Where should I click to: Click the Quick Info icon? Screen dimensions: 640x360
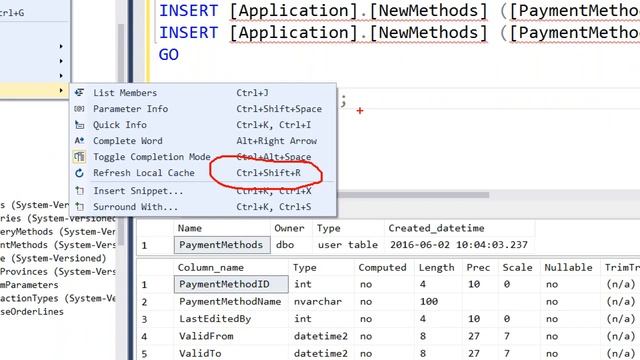[x=79, y=125]
